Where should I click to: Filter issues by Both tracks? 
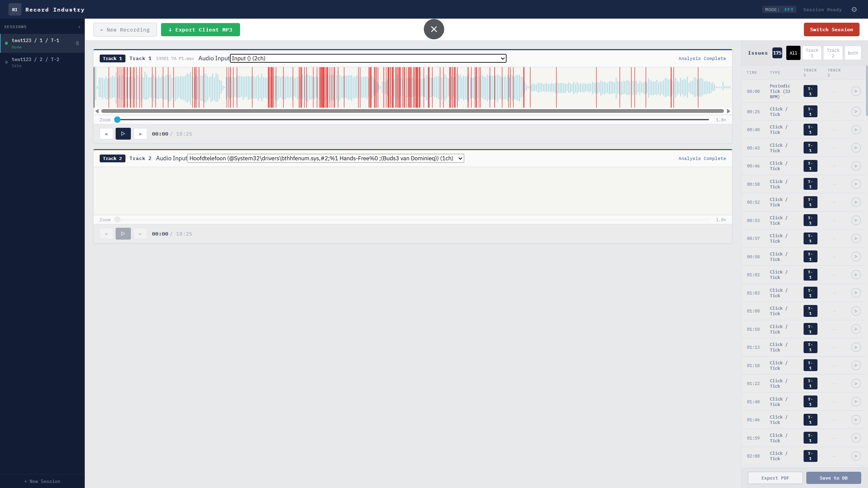853,53
